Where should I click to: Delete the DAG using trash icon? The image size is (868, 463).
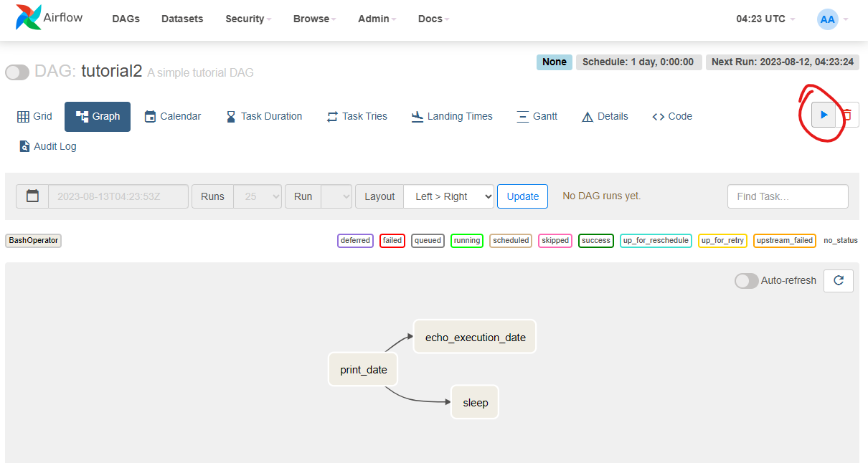point(847,115)
